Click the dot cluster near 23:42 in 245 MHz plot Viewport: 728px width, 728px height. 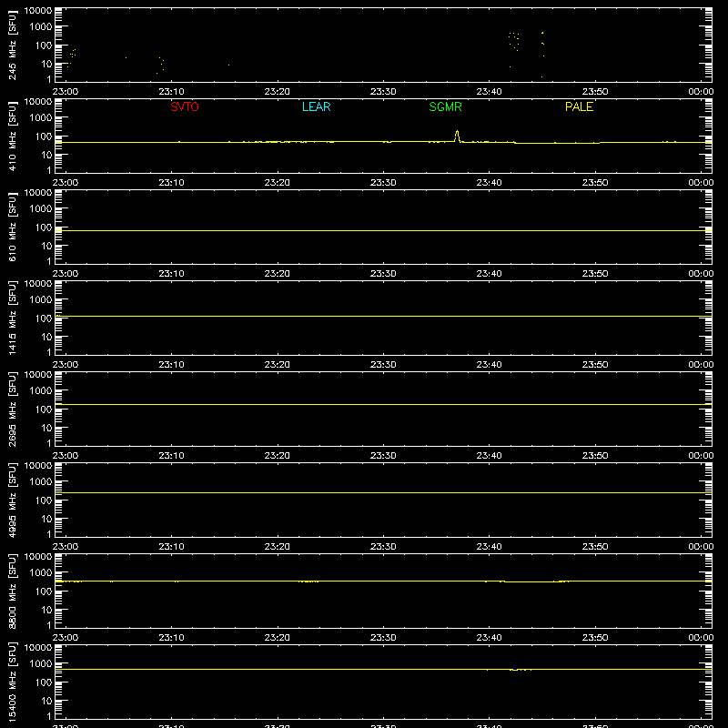tap(513, 42)
